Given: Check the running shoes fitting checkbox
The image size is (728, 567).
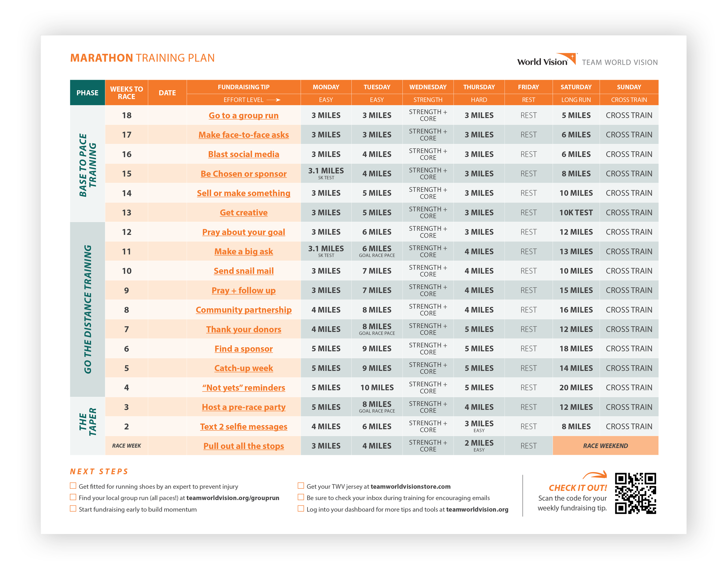Looking at the screenshot, I should pyautogui.click(x=73, y=486).
